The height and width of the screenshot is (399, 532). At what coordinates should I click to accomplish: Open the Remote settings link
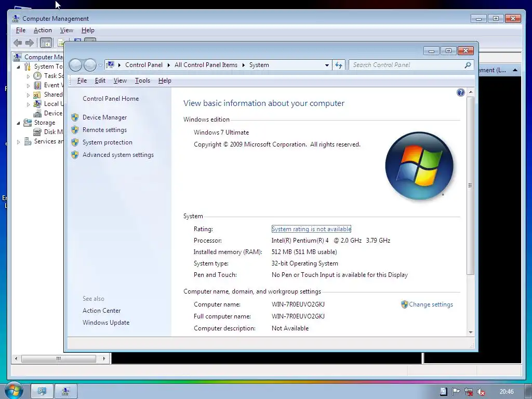[x=104, y=130]
